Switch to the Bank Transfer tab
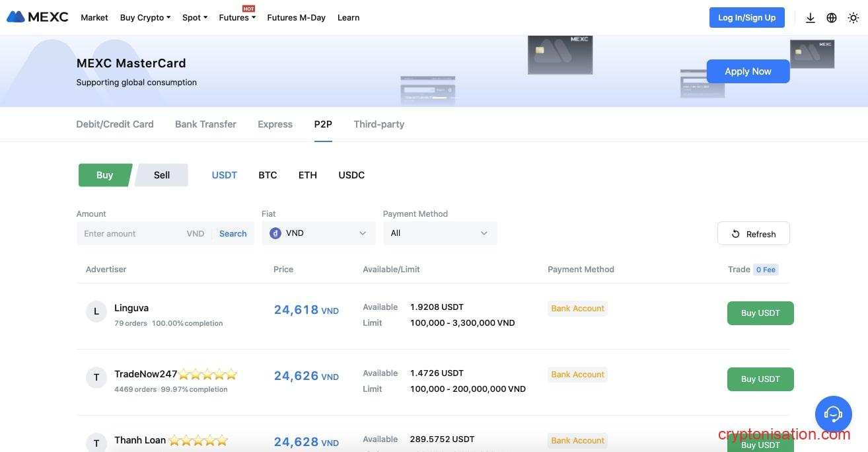Image resolution: width=868 pixels, height=452 pixels. [205, 124]
